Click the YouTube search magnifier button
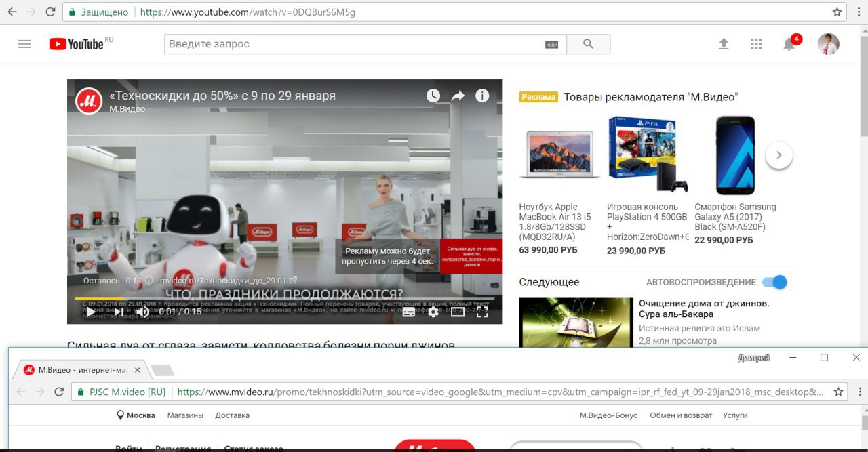This screenshot has height=452, width=868. 588,44
